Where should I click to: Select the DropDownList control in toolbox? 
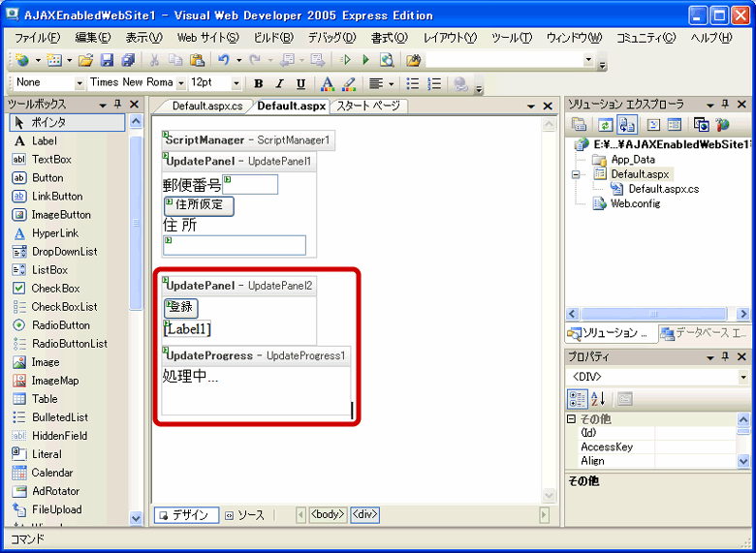(67, 252)
